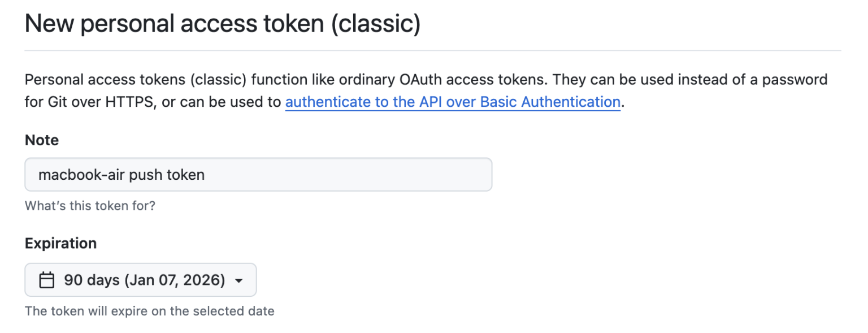Click the "macbook-air push token" text in Note field

coord(121,175)
